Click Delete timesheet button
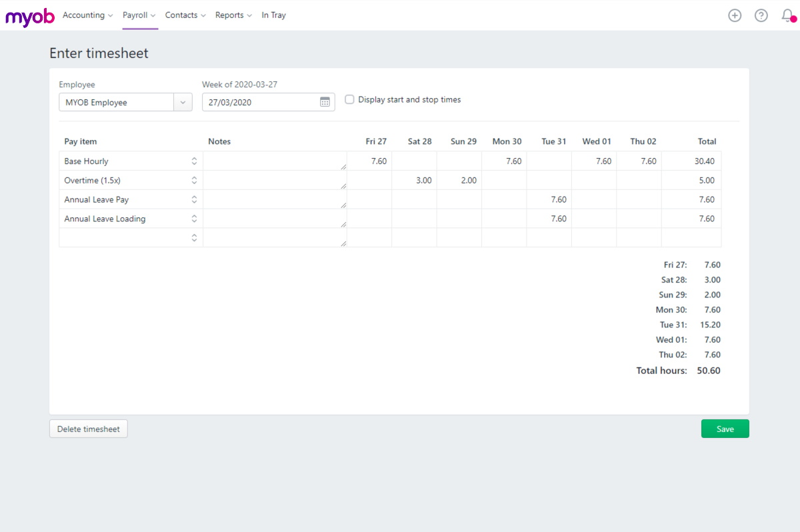The height and width of the screenshot is (532, 800). [x=89, y=429]
